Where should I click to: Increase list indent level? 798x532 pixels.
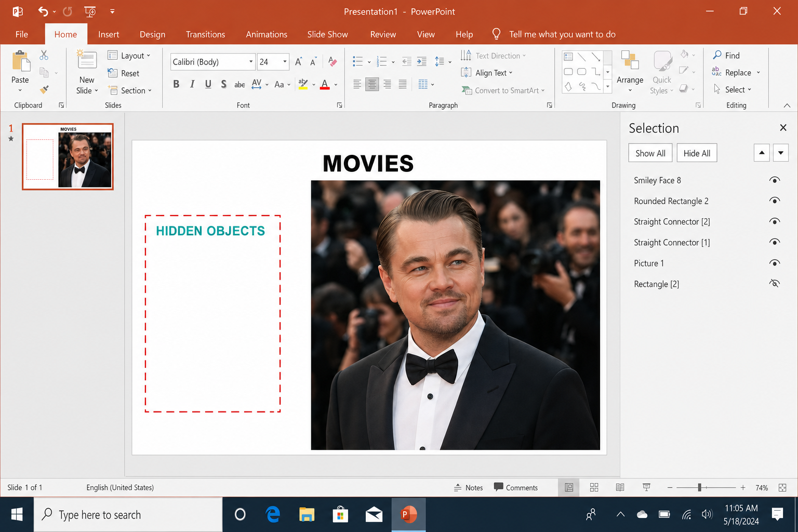coord(422,62)
